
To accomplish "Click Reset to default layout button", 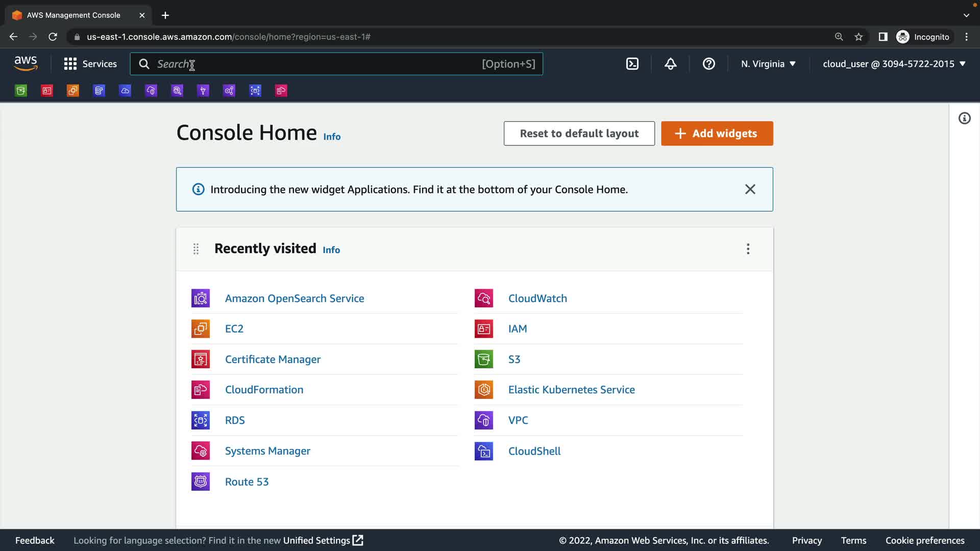I will tap(579, 133).
